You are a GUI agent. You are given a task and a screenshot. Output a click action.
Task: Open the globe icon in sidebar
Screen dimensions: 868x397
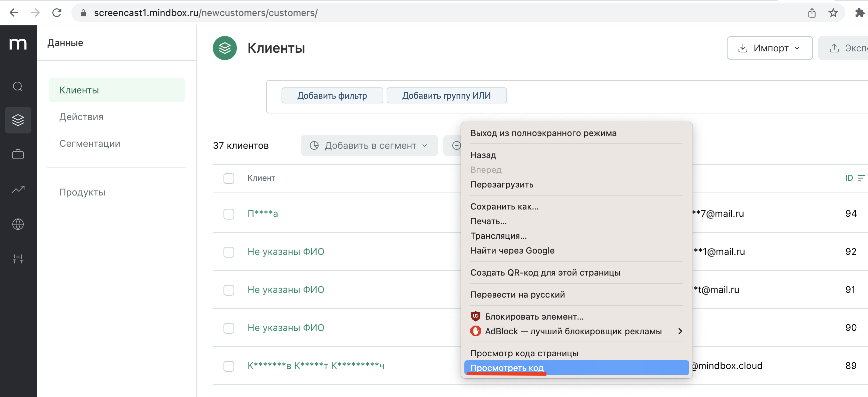click(x=18, y=224)
